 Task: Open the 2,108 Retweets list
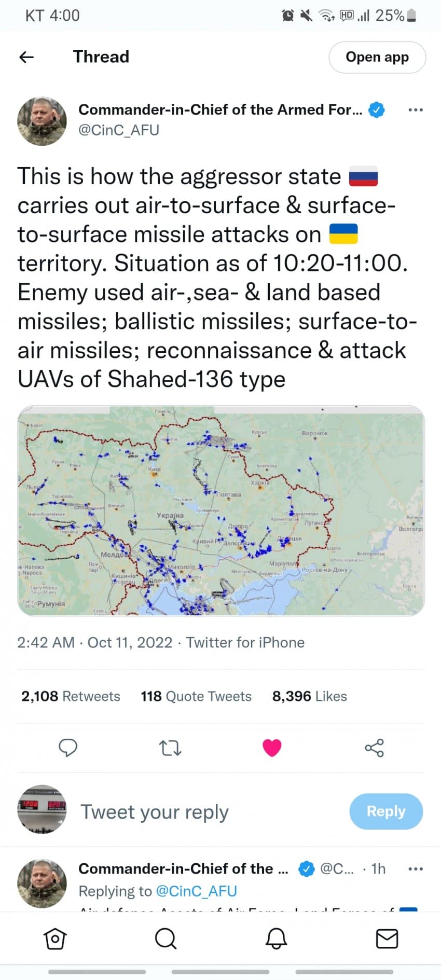tap(71, 696)
